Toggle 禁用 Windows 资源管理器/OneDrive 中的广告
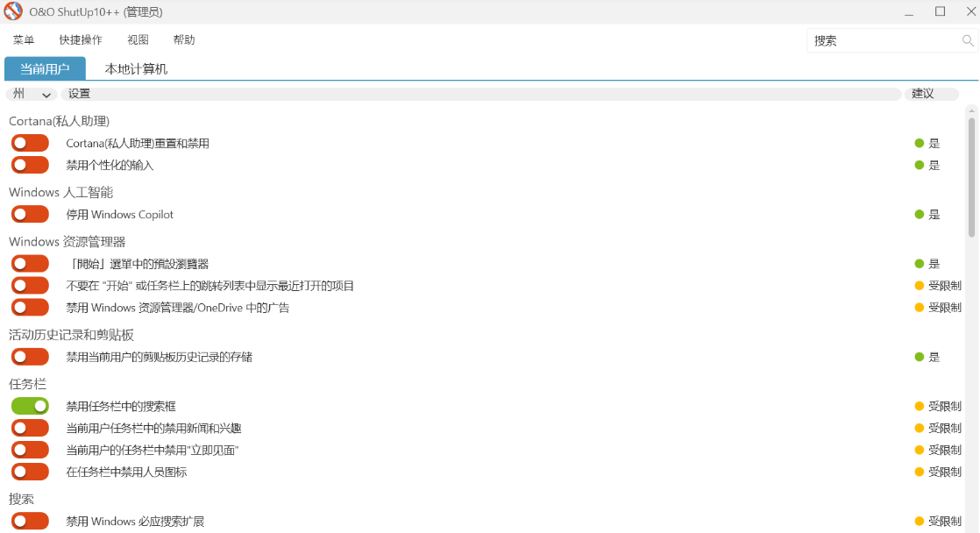Viewport: 980px width, 533px height. pos(30,307)
